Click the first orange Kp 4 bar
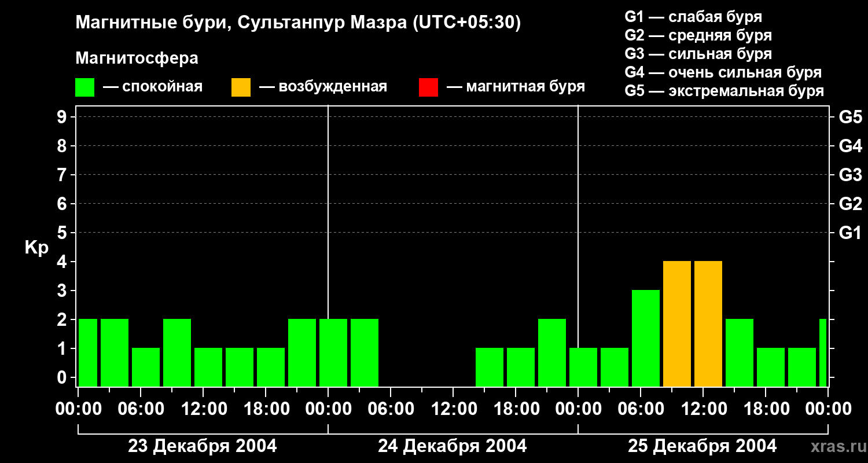868x463 pixels. (x=677, y=324)
